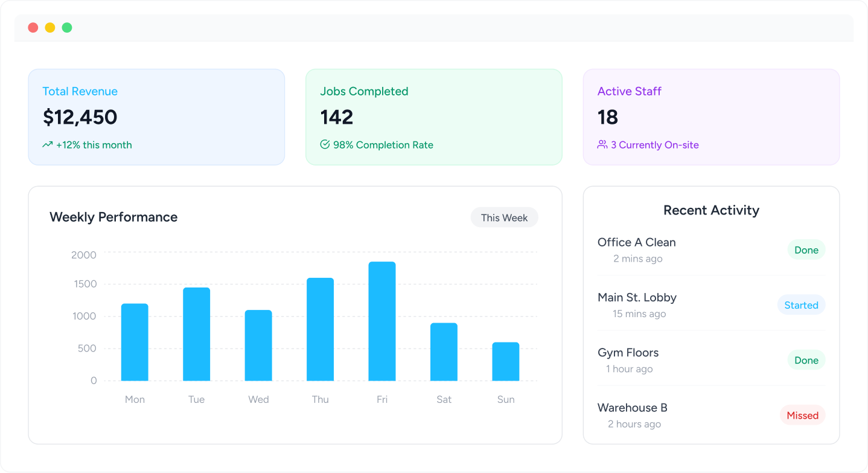Click the trending-up arrow icon under Total Revenue

coord(47,145)
